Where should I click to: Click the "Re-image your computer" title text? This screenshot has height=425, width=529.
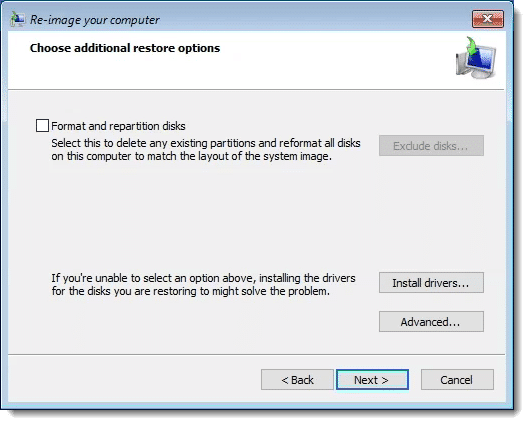coord(94,20)
